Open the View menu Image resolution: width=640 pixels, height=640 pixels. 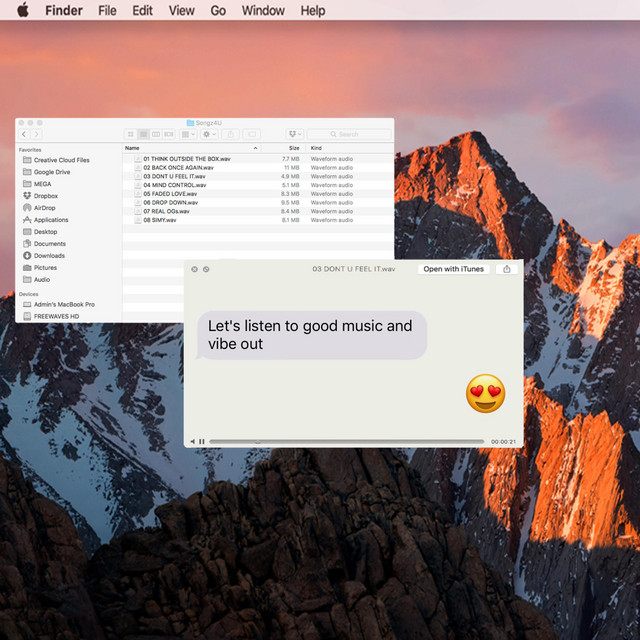pyautogui.click(x=181, y=10)
